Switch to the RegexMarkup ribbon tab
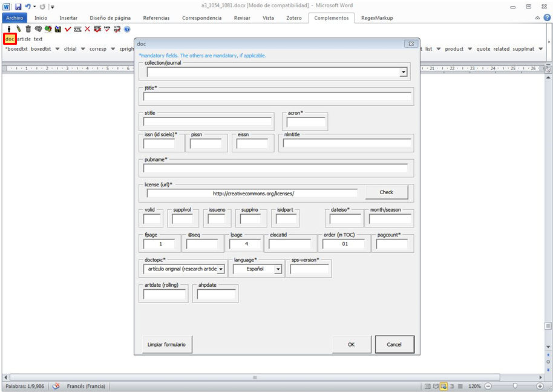The height and width of the screenshot is (392, 553). pyautogui.click(x=377, y=18)
